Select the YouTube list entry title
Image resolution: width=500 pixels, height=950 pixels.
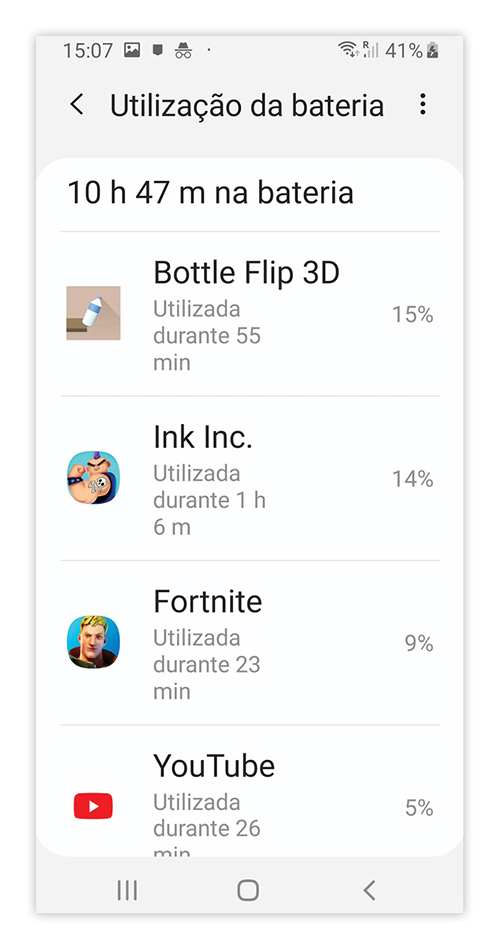point(214,766)
